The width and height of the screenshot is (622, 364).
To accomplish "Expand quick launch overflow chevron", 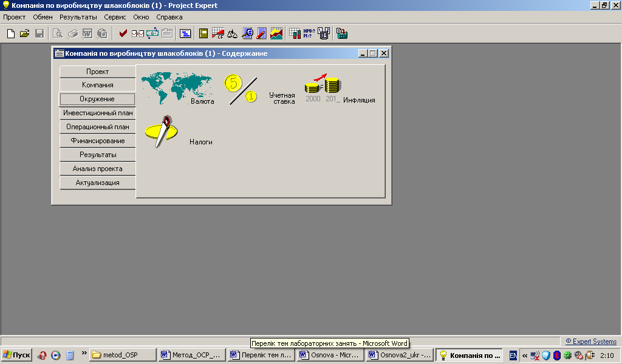I will click(84, 353).
